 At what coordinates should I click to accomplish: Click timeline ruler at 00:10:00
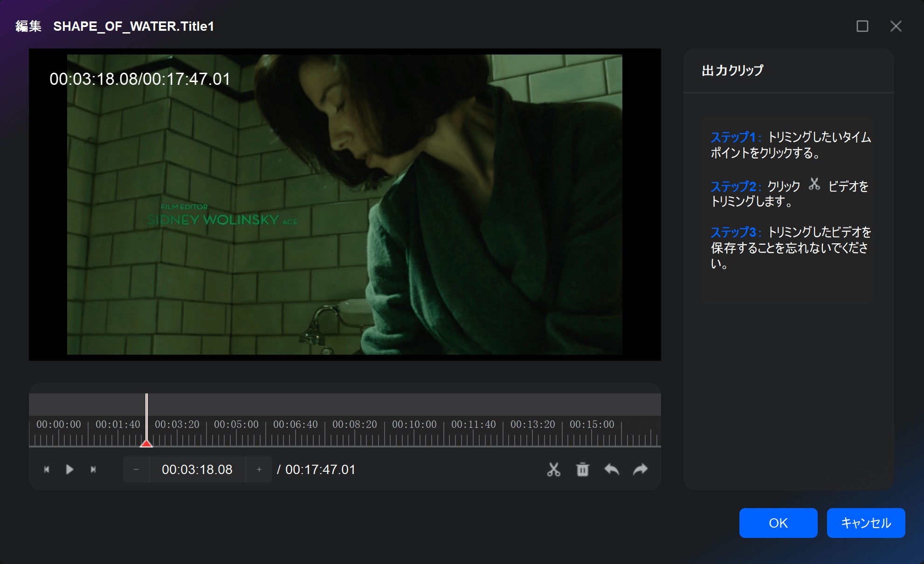click(x=414, y=425)
